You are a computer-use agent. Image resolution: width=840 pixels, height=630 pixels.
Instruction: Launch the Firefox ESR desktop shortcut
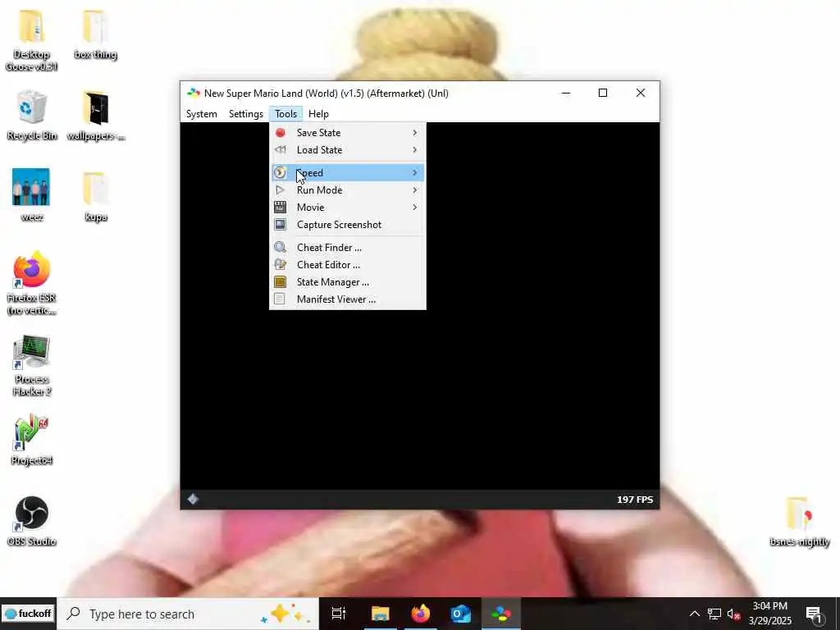[x=32, y=283]
